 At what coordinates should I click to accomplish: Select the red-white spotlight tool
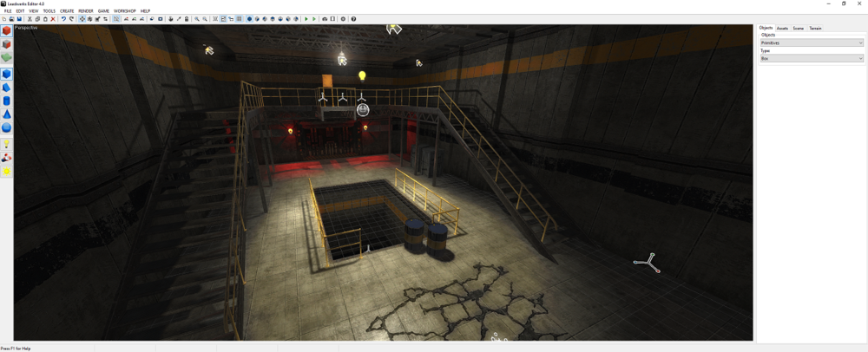[x=7, y=158]
